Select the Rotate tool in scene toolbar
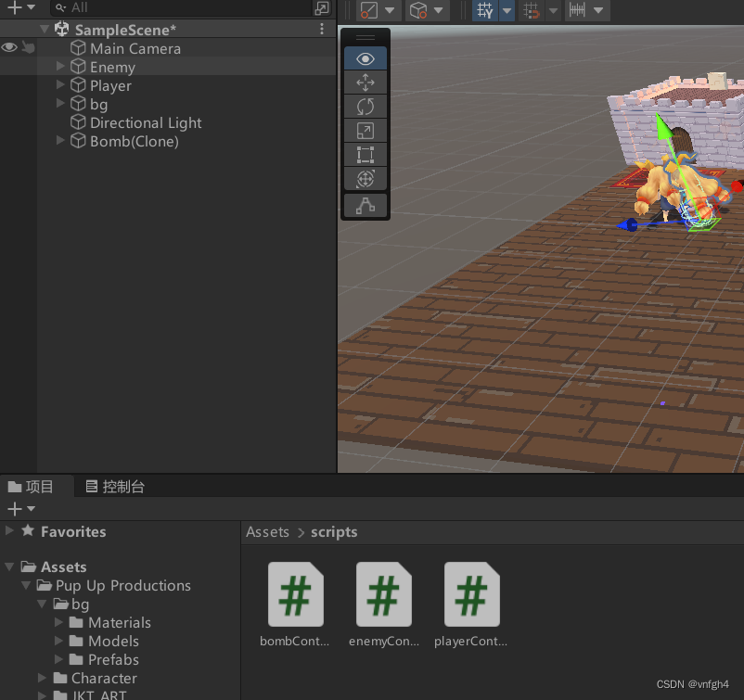This screenshot has height=700, width=744. (365, 107)
